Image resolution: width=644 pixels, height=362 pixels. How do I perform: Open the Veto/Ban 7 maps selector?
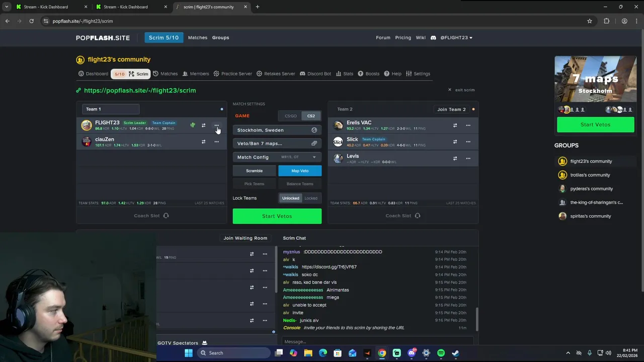coord(277,144)
